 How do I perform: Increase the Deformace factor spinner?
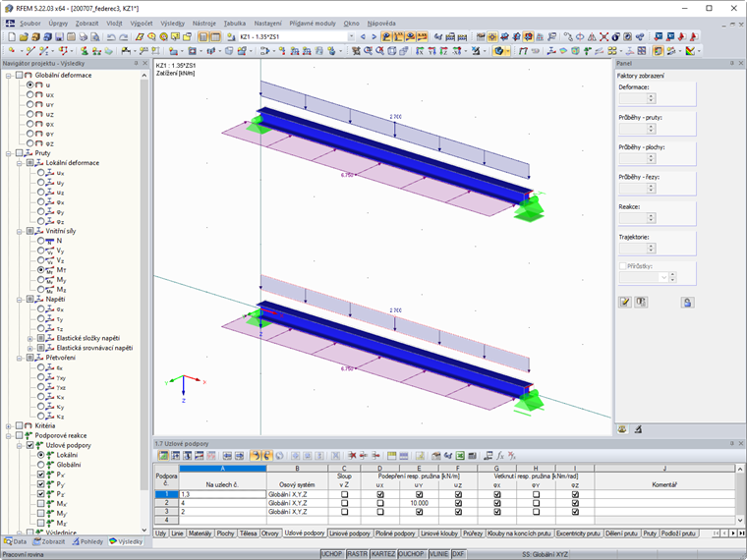652,95
